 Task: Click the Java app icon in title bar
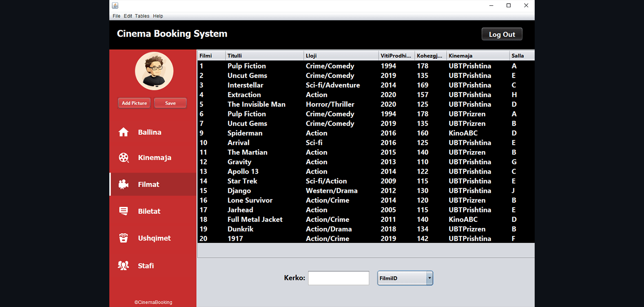115,5
